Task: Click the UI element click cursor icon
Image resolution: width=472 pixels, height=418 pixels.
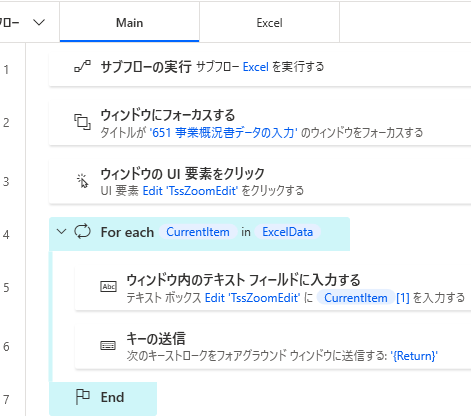Action: click(82, 181)
